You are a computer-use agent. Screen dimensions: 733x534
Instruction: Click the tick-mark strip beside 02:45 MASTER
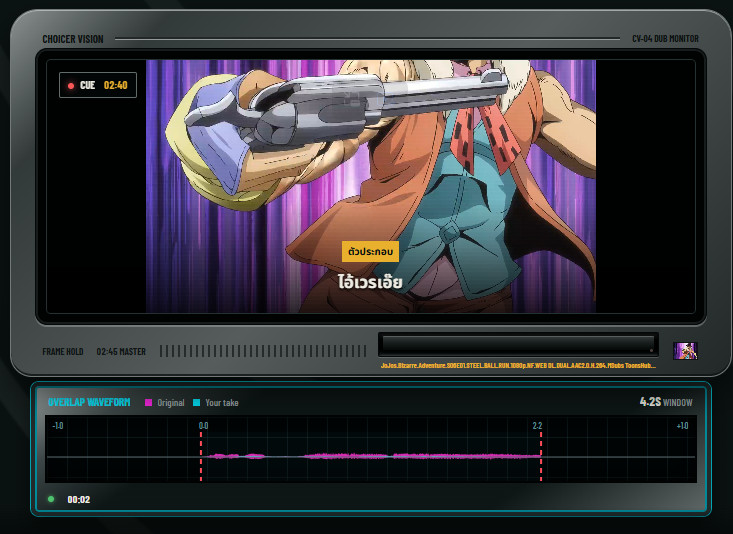click(263, 351)
